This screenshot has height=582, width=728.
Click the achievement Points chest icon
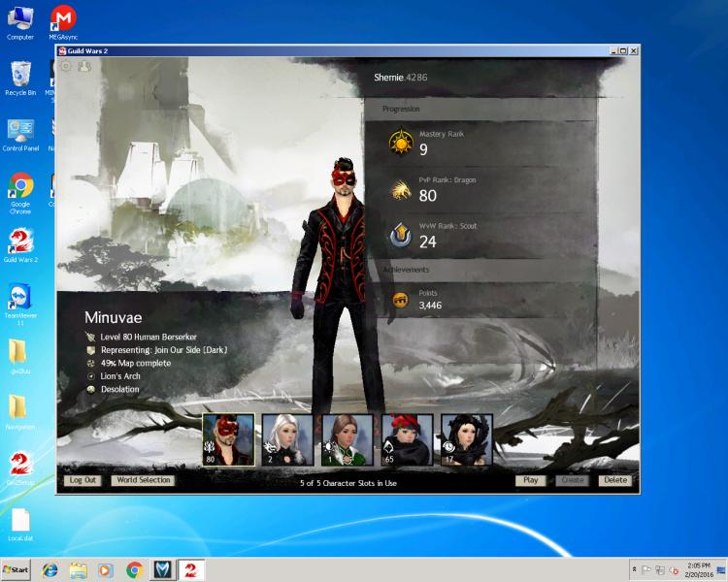[x=401, y=300]
